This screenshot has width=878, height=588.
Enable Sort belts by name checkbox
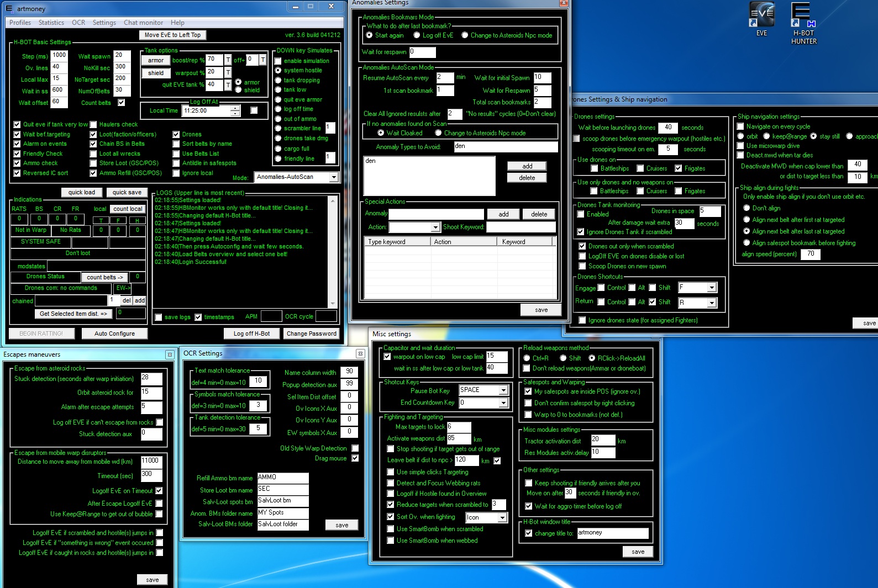(176, 144)
